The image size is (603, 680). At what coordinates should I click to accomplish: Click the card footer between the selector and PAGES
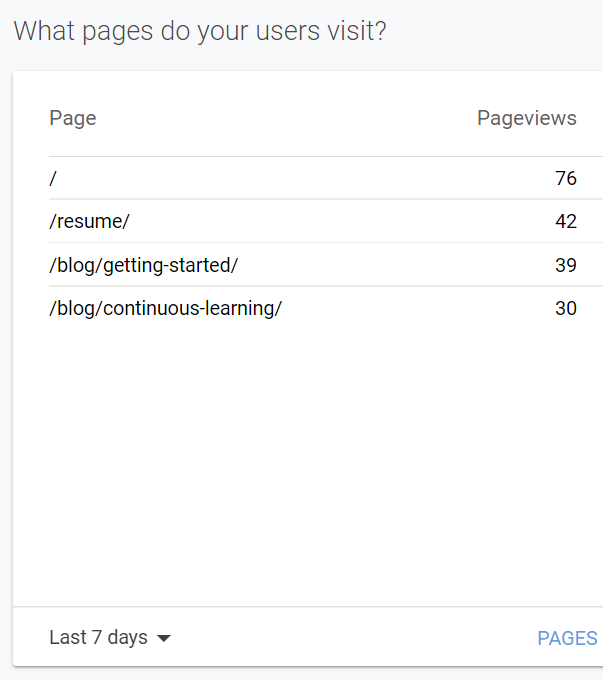point(350,638)
